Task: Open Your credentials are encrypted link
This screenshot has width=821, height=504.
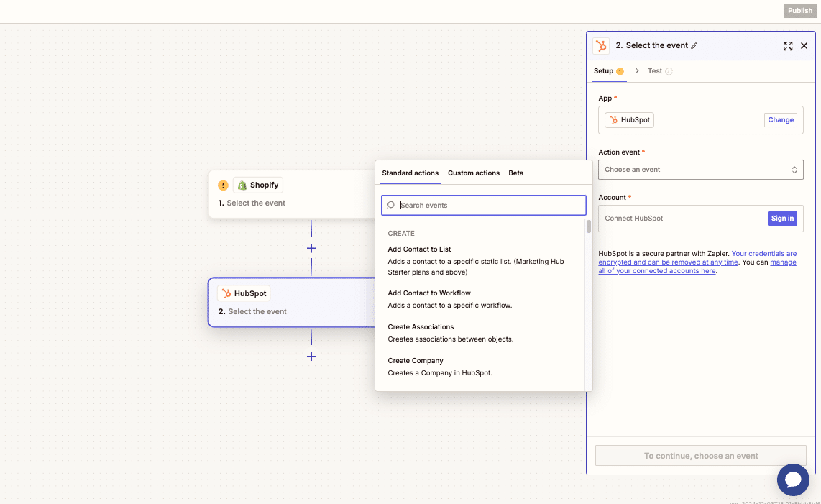Action: [697, 258]
